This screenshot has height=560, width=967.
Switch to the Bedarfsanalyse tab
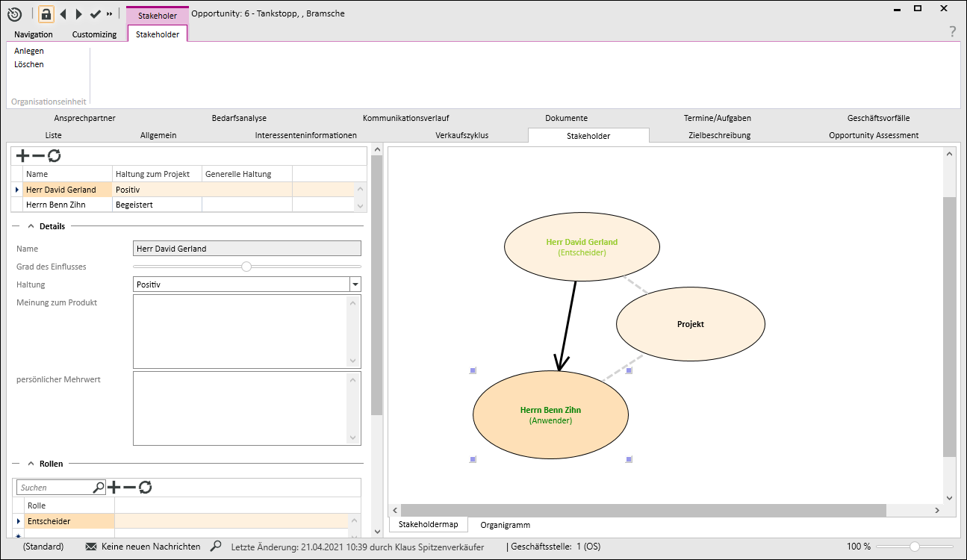pos(239,118)
